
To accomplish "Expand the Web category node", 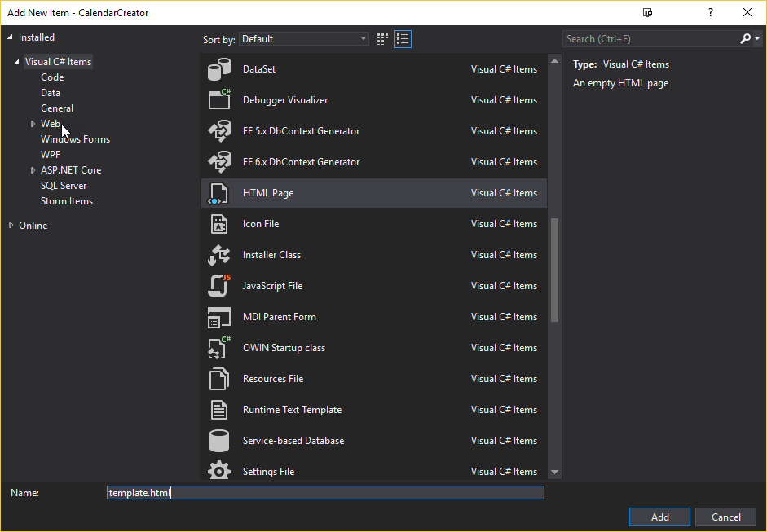I will (33, 124).
